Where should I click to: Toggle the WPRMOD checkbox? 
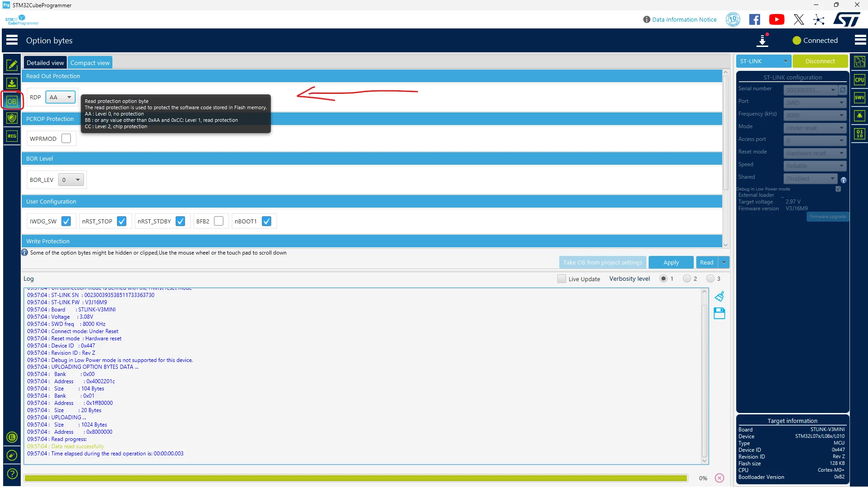click(66, 139)
